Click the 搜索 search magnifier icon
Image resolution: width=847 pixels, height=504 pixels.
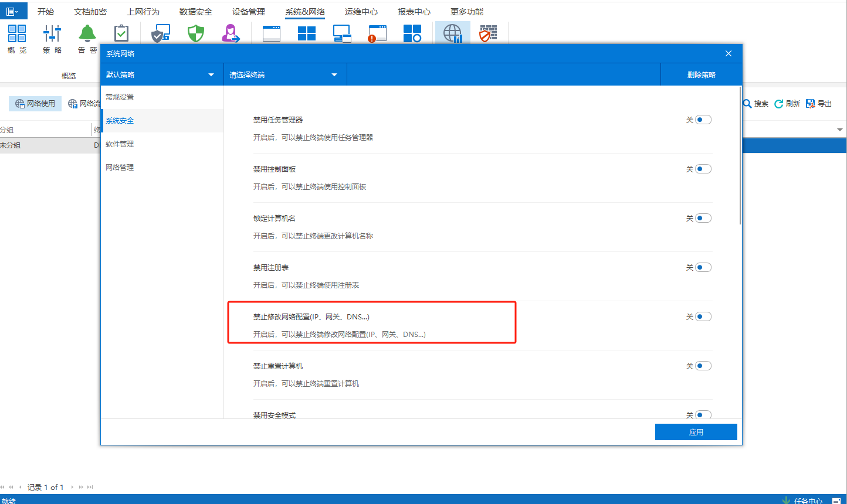tap(747, 104)
